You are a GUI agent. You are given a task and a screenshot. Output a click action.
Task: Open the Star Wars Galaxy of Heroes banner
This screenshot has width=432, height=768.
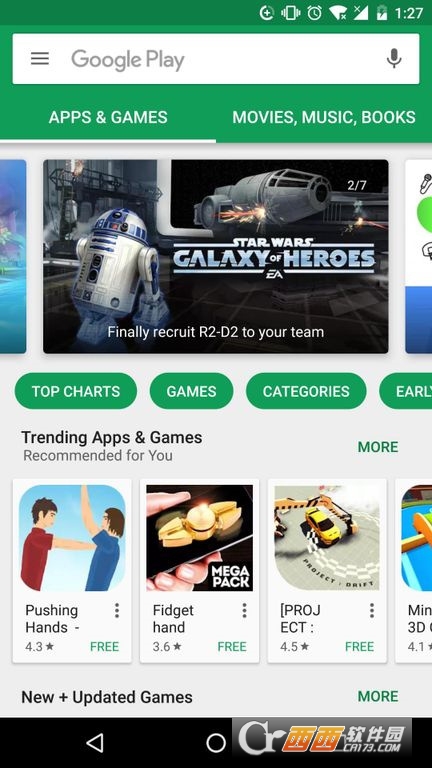pyautogui.click(x=216, y=256)
